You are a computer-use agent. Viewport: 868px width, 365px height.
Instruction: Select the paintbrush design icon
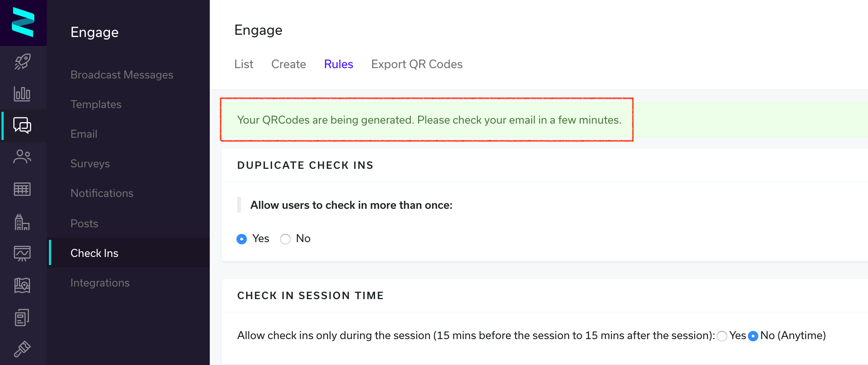(22, 349)
